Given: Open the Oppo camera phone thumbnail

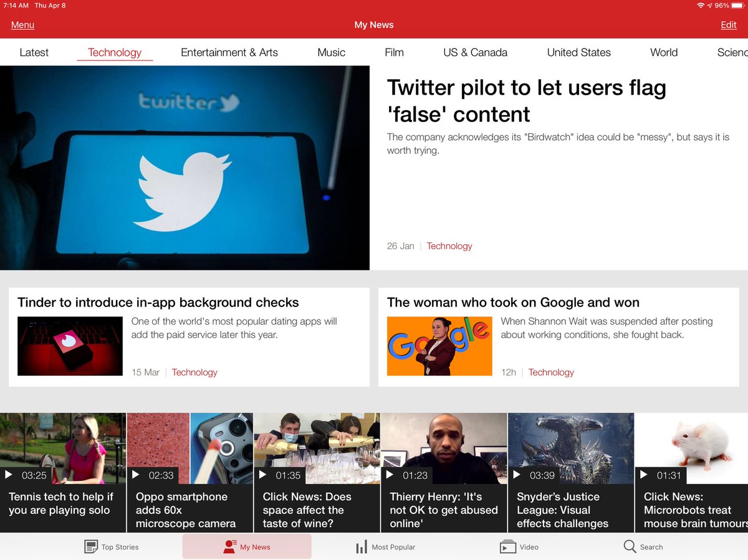Looking at the screenshot, I should pyautogui.click(x=190, y=448).
